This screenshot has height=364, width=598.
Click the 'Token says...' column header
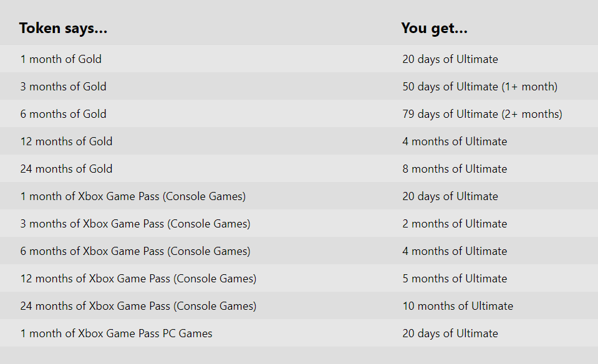(x=64, y=28)
